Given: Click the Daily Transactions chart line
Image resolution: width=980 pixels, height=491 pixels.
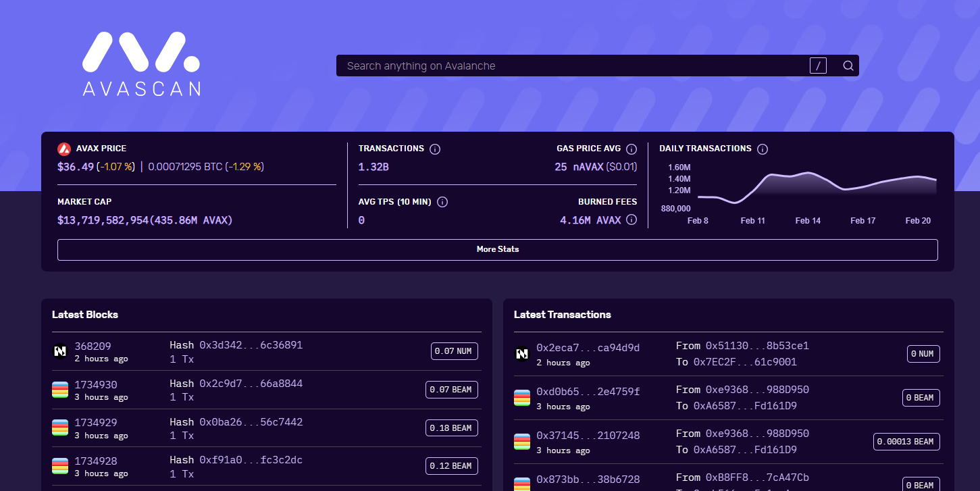Looking at the screenshot, I should pos(817,182).
